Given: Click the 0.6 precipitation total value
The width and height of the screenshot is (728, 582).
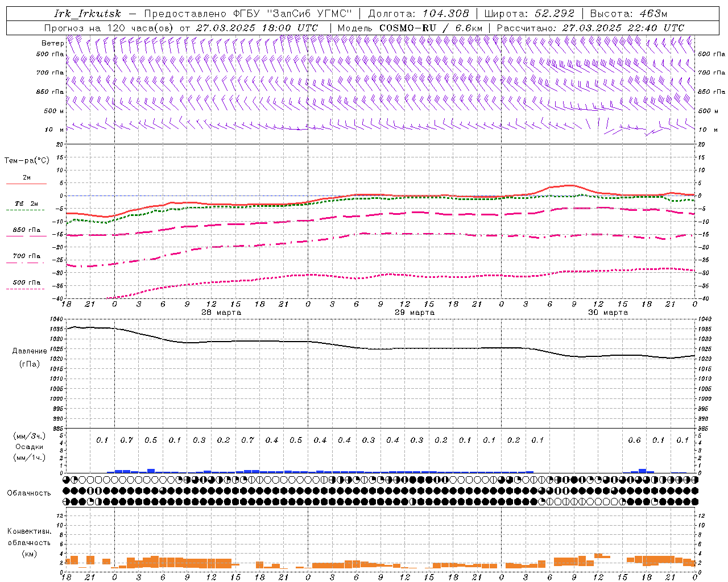Looking at the screenshot, I should click(x=634, y=440).
